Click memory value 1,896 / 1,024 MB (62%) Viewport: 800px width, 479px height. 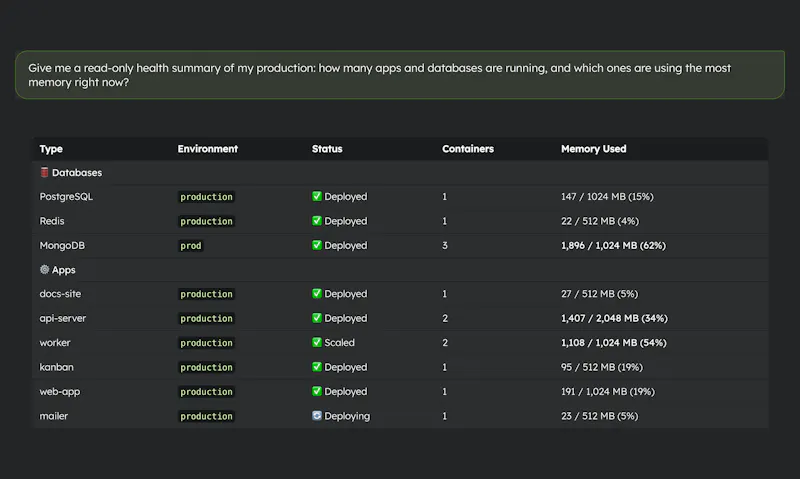point(613,246)
